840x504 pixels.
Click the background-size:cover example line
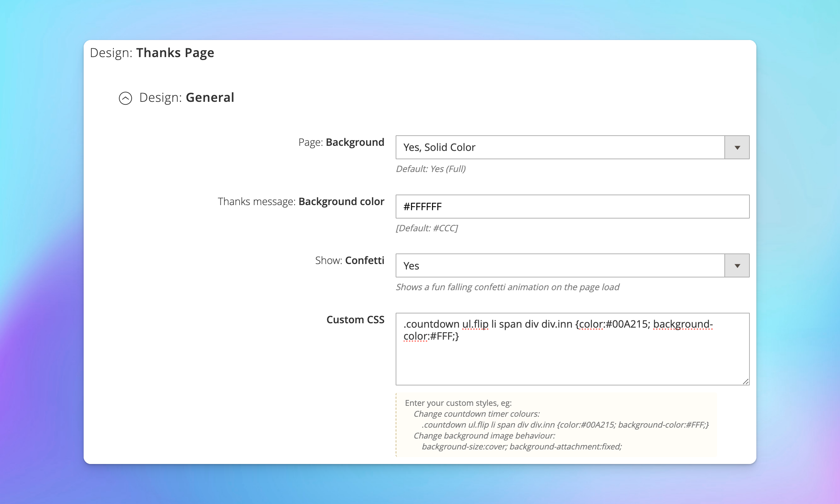pos(522,447)
